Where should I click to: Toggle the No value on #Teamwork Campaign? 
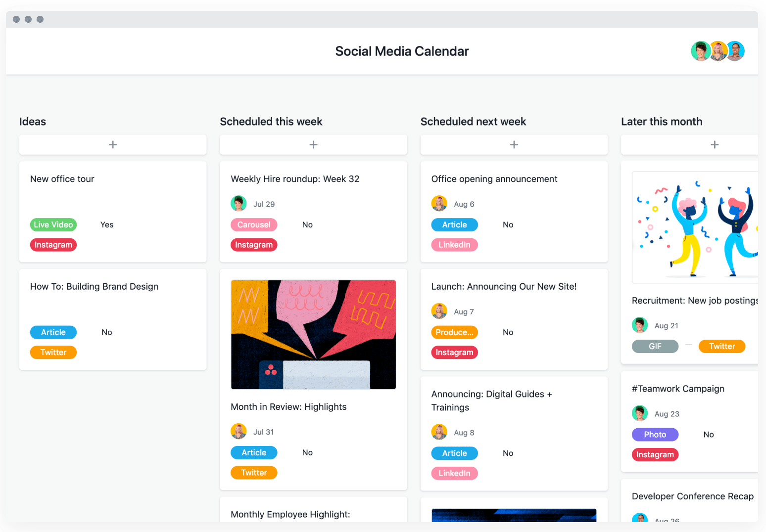709,434
